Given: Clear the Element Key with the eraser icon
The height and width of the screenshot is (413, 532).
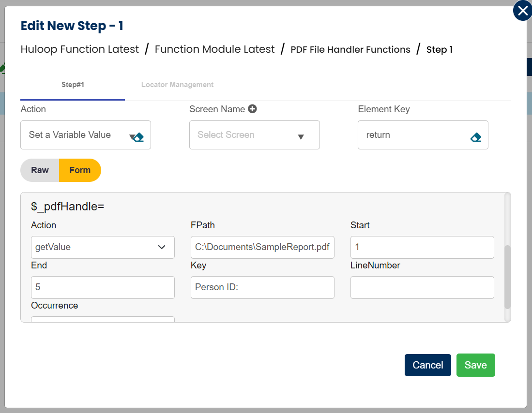Looking at the screenshot, I should click(x=476, y=137).
